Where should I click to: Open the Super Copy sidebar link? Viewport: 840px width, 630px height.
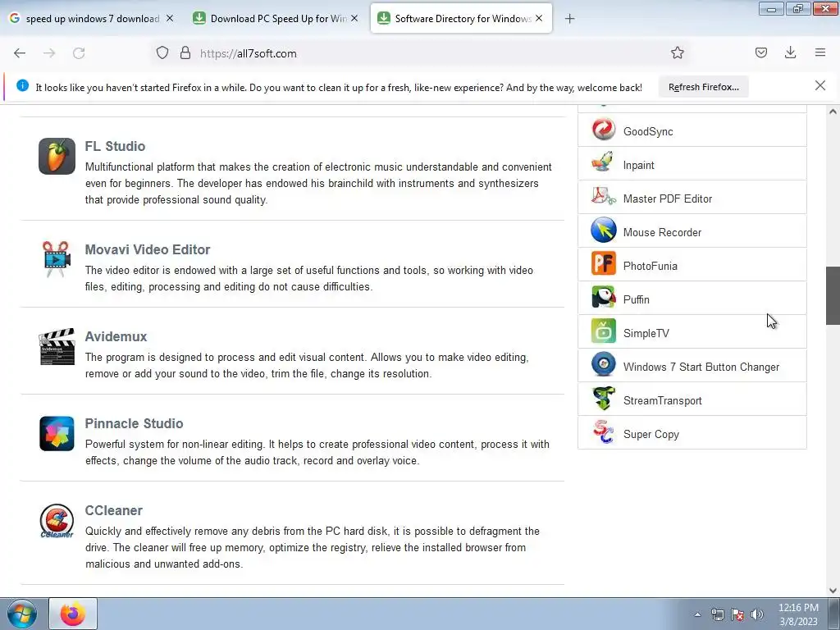[x=651, y=435]
